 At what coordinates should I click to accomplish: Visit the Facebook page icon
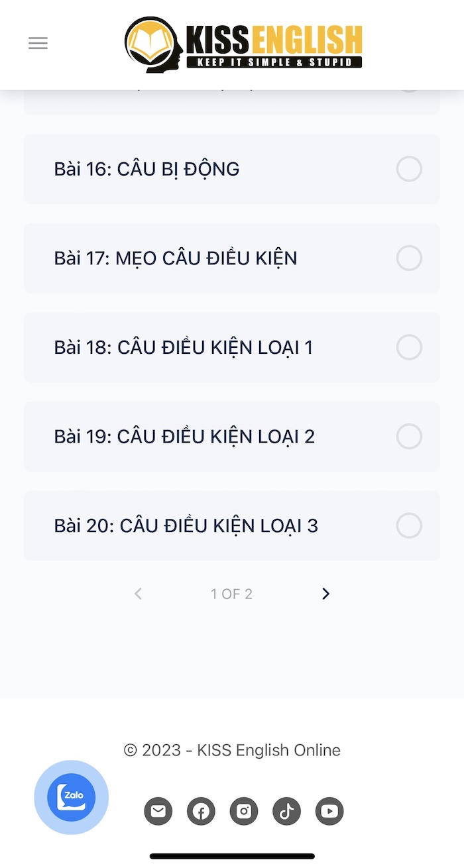tap(201, 811)
